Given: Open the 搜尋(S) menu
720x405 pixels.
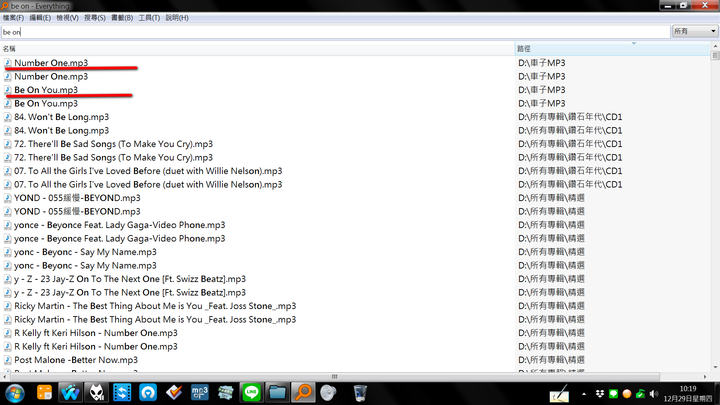Looking at the screenshot, I should [95, 18].
